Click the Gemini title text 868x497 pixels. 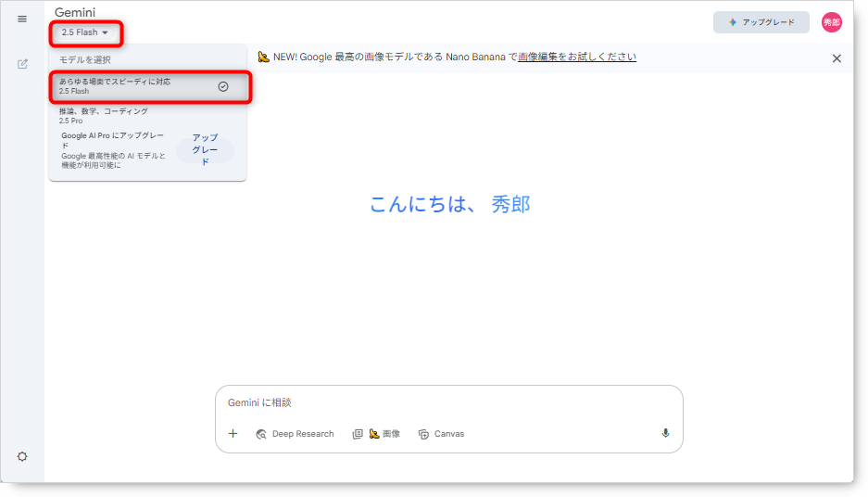[x=75, y=12]
